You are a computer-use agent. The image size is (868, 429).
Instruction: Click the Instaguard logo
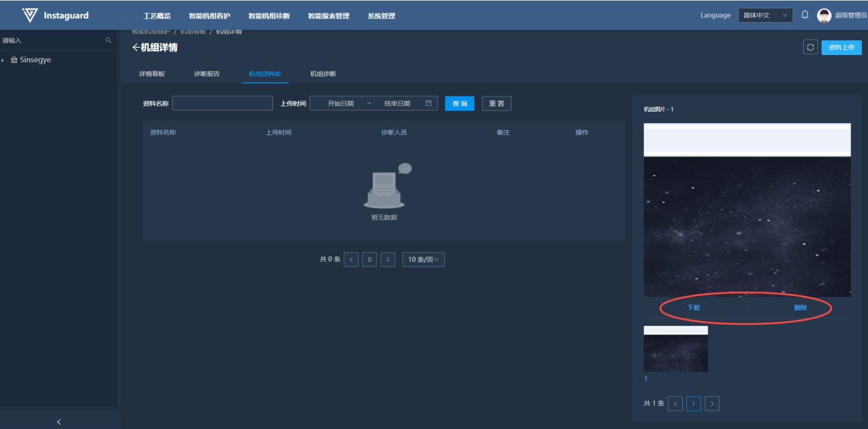(x=55, y=15)
